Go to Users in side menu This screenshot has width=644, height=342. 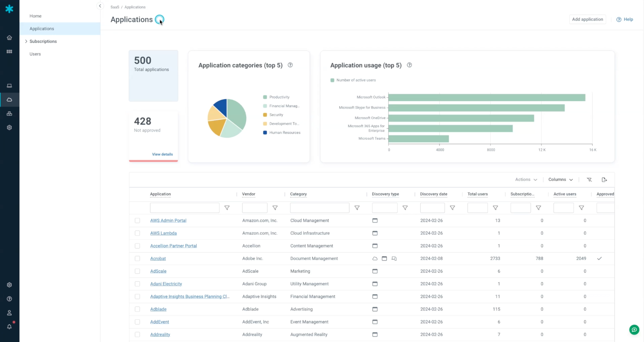(x=35, y=54)
